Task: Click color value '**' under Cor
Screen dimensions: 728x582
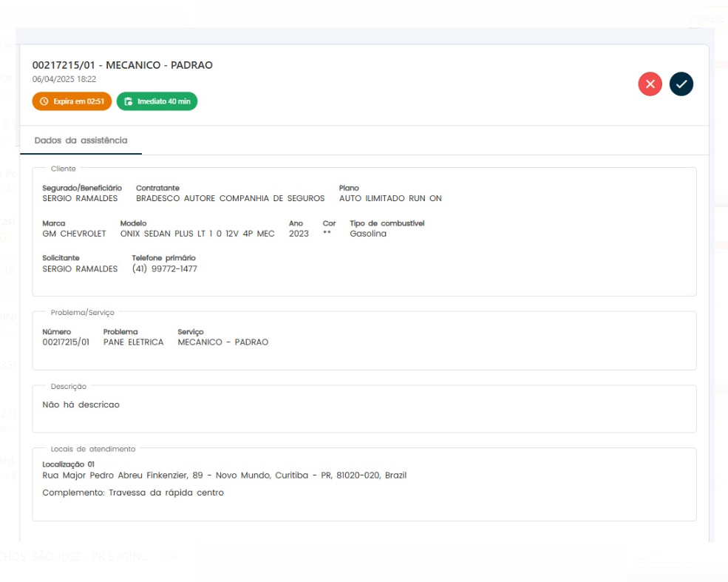Action: pyautogui.click(x=327, y=233)
